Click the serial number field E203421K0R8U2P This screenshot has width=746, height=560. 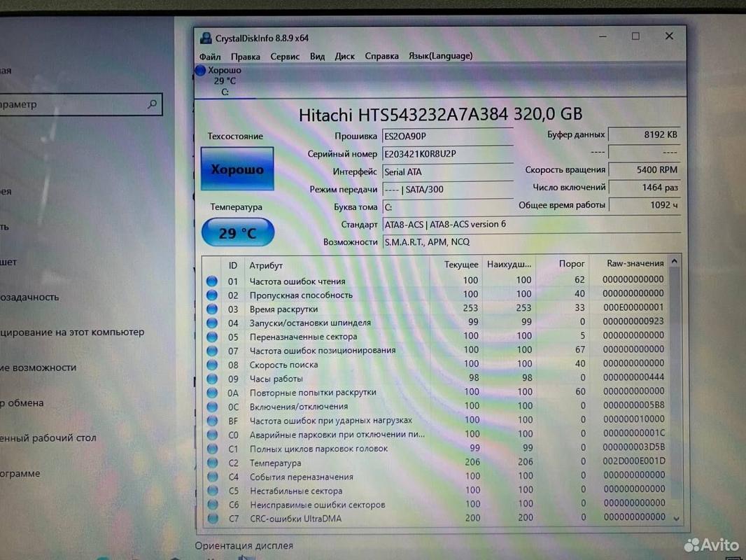coord(448,154)
